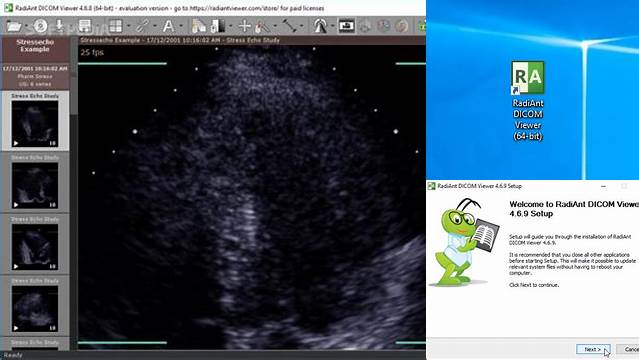
Task: Select the first Stress Echo Study series thumbnail
Action: tap(35, 124)
